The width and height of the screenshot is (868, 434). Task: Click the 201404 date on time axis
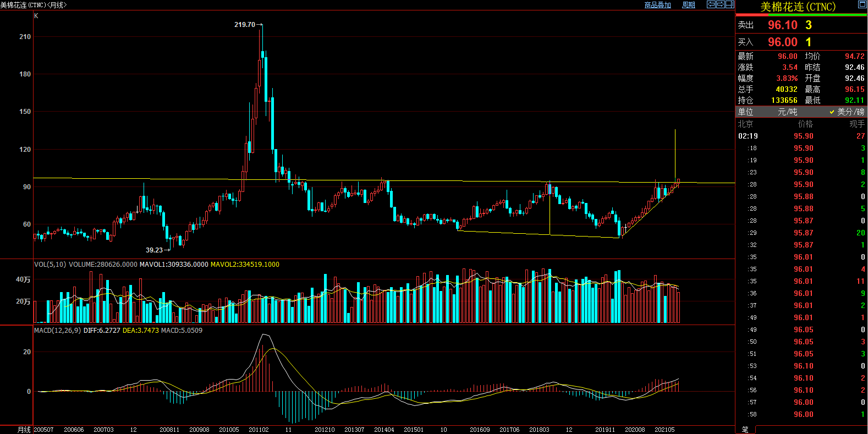[384, 430]
